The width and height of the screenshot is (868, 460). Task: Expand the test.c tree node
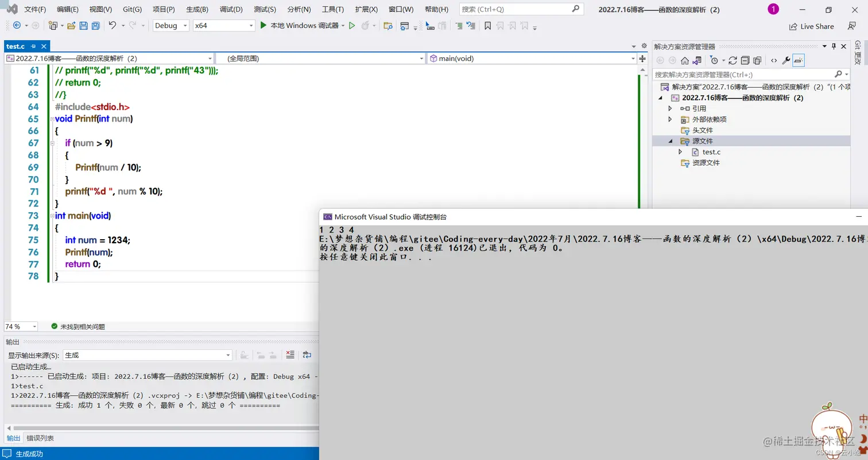[x=680, y=152]
